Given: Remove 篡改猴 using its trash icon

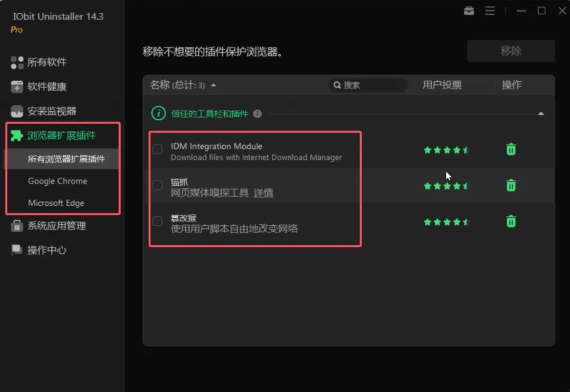Looking at the screenshot, I should 511,222.
